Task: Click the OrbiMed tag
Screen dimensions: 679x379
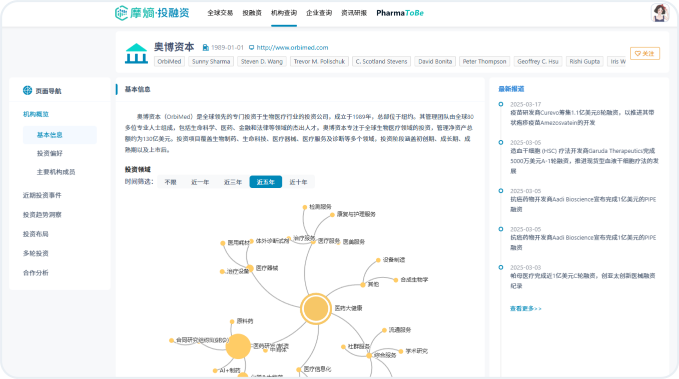Action: coord(169,62)
